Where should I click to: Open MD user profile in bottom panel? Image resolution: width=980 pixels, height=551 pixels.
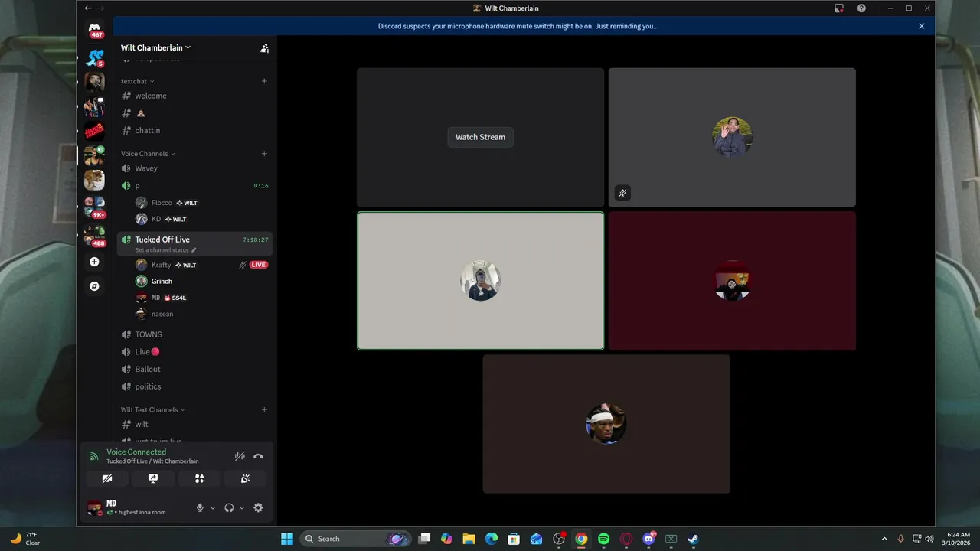tap(138, 507)
